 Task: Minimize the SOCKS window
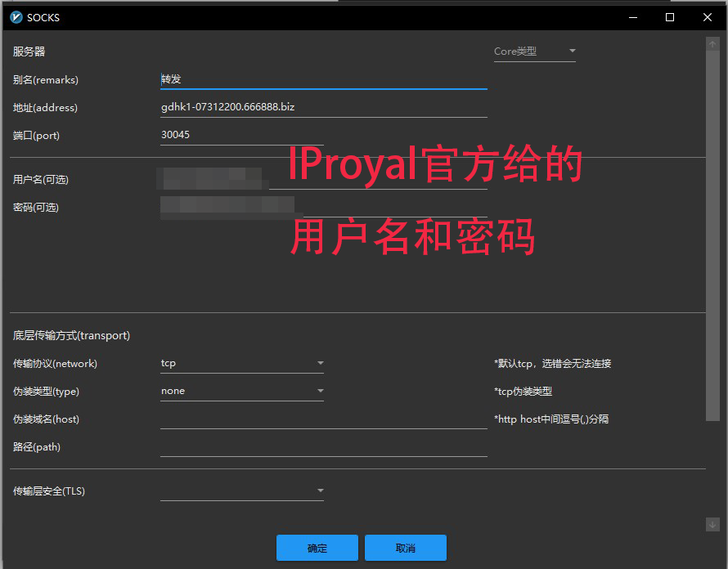click(x=633, y=18)
